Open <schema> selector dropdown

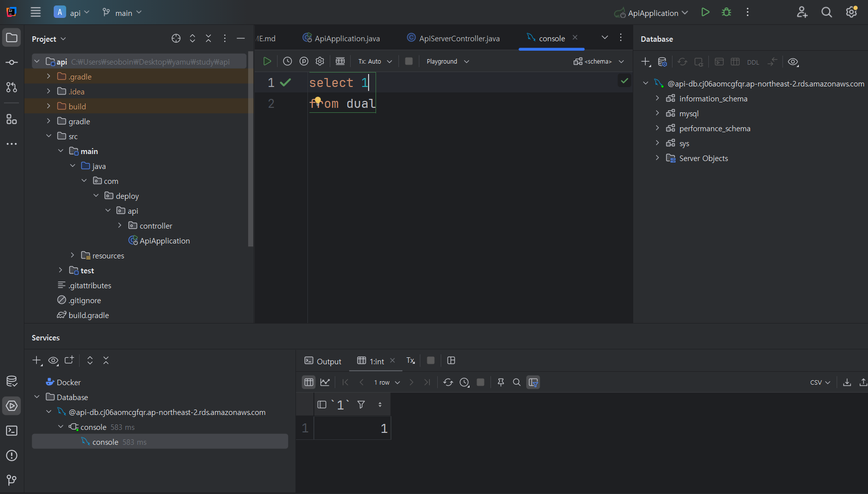tap(598, 61)
